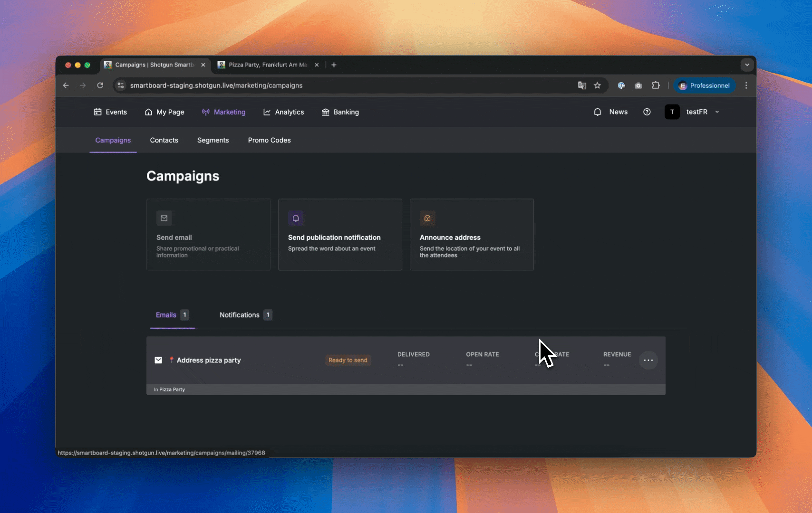The image size is (812, 513).
Task: Click the In Pizza Party event label
Action: (x=169, y=389)
